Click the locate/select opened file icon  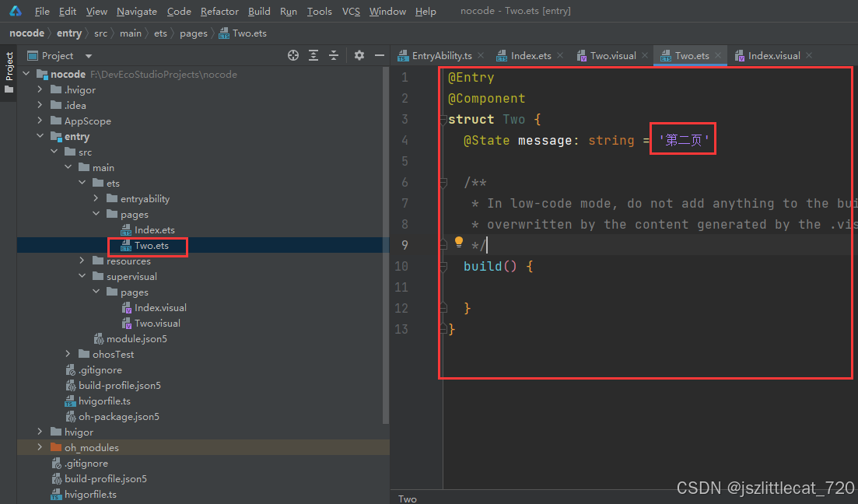click(x=293, y=55)
